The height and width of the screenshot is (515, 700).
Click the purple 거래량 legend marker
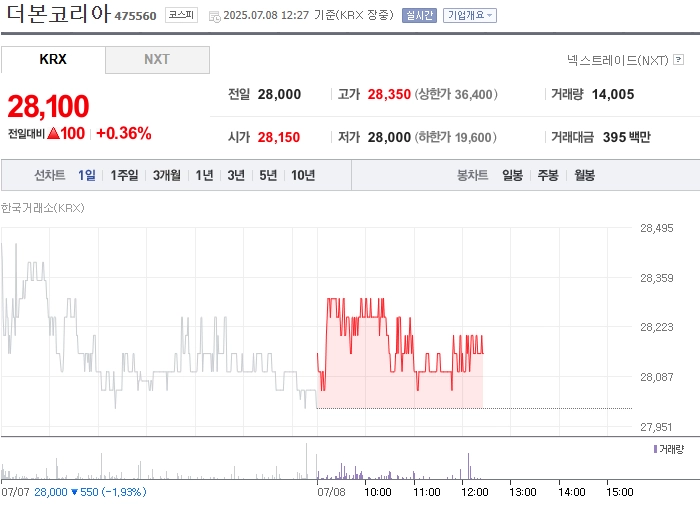click(x=655, y=449)
